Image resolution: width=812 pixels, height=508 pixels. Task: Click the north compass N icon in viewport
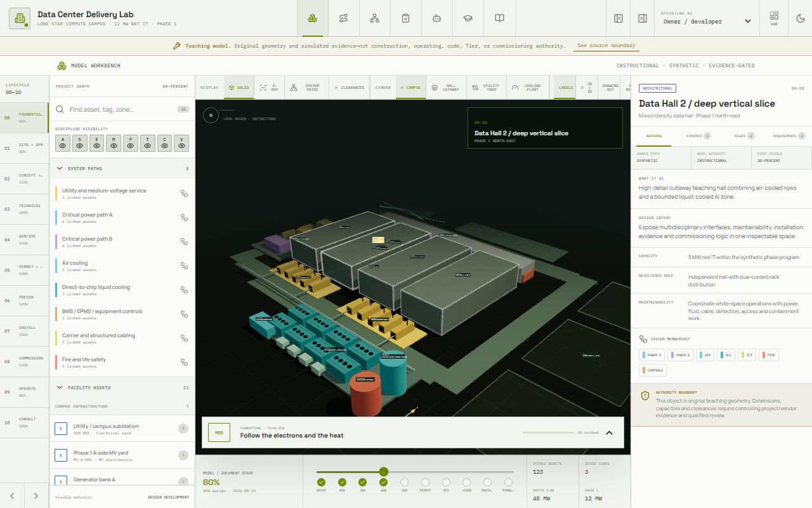[x=211, y=115]
